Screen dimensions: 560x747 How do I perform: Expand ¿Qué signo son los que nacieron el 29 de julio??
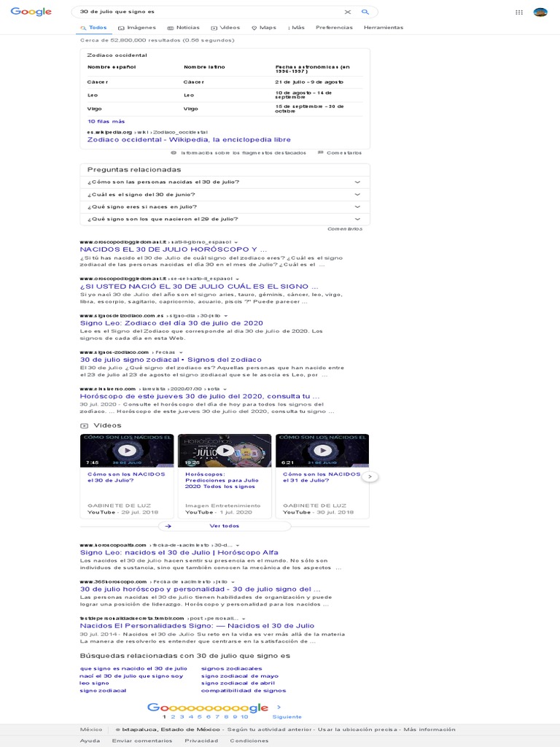225,219
